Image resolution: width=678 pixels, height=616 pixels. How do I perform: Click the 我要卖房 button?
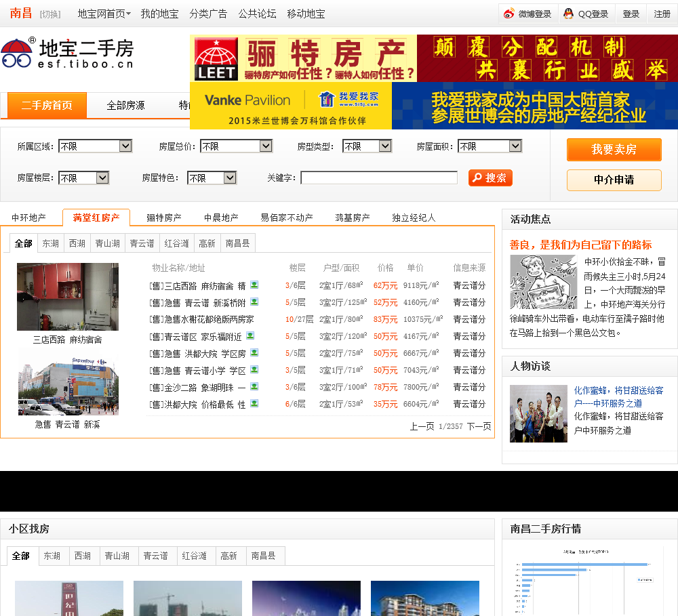click(x=614, y=150)
